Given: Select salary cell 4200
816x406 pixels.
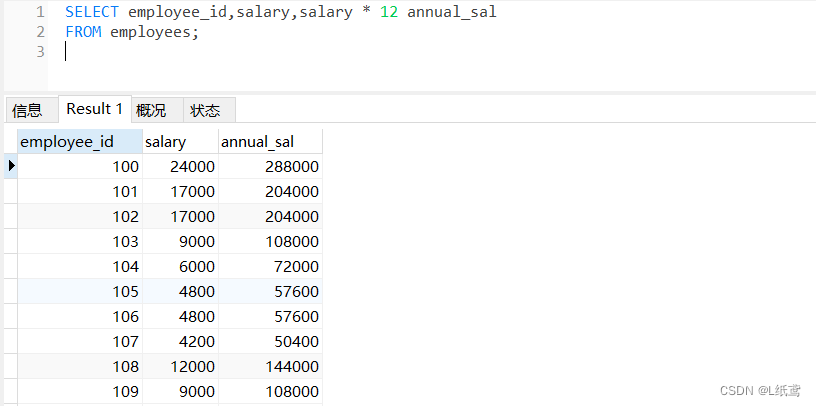Looking at the screenshot, I should coord(180,341).
